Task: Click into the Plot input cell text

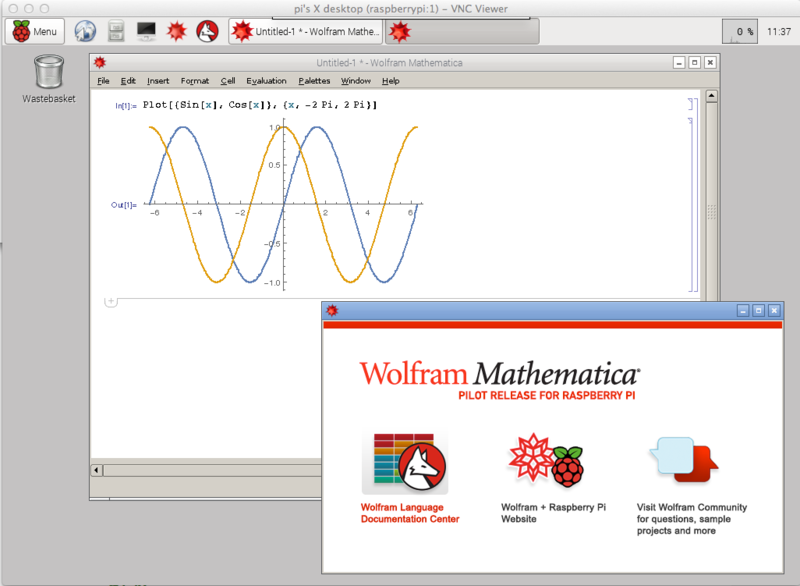Action: (x=260, y=105)
